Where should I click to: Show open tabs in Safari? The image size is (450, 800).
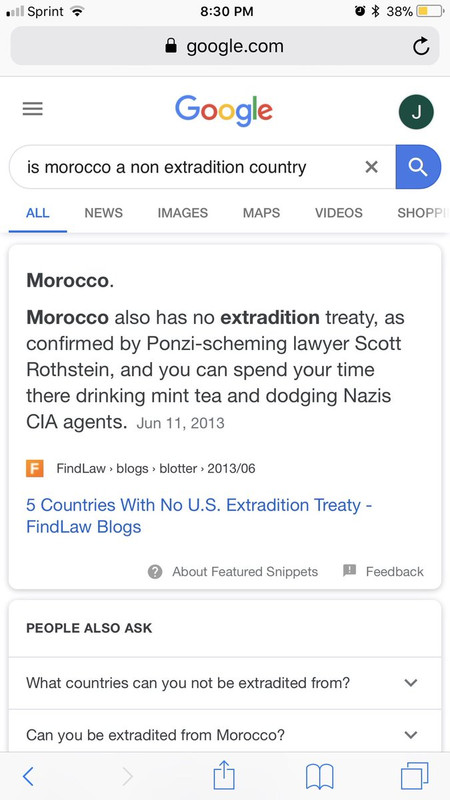[x=414, y=776]
